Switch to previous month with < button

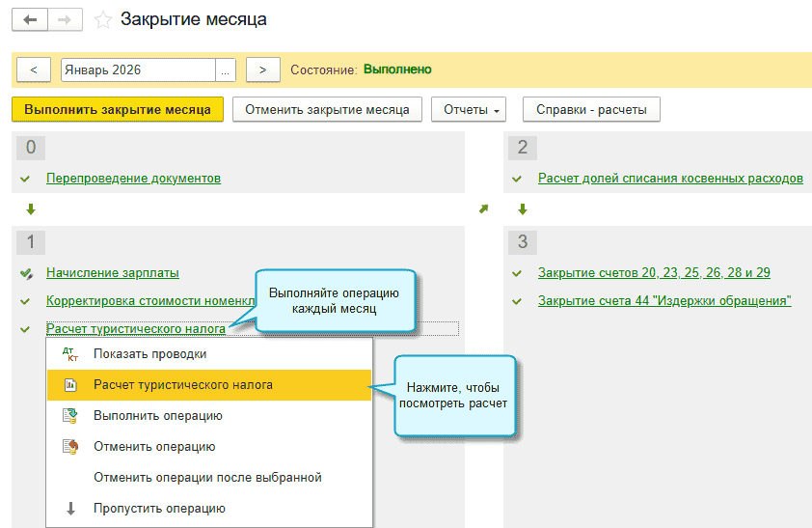(x=34, y=69)
